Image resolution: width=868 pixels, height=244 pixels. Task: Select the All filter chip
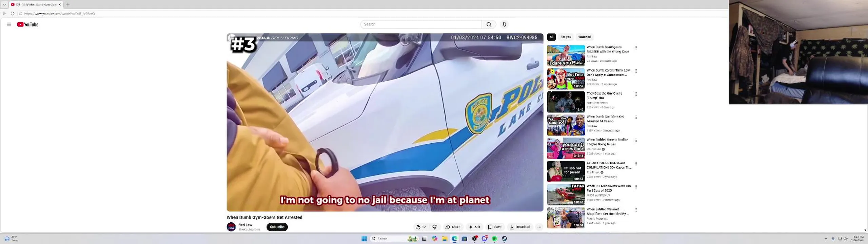click(x=551, y=37)
